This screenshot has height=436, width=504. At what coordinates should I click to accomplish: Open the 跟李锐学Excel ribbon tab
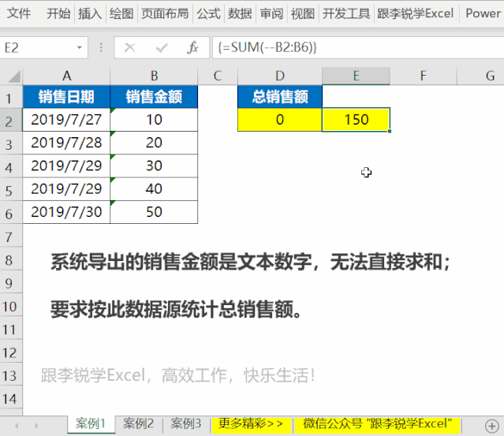pyautogui.click(x=416, y=13)
